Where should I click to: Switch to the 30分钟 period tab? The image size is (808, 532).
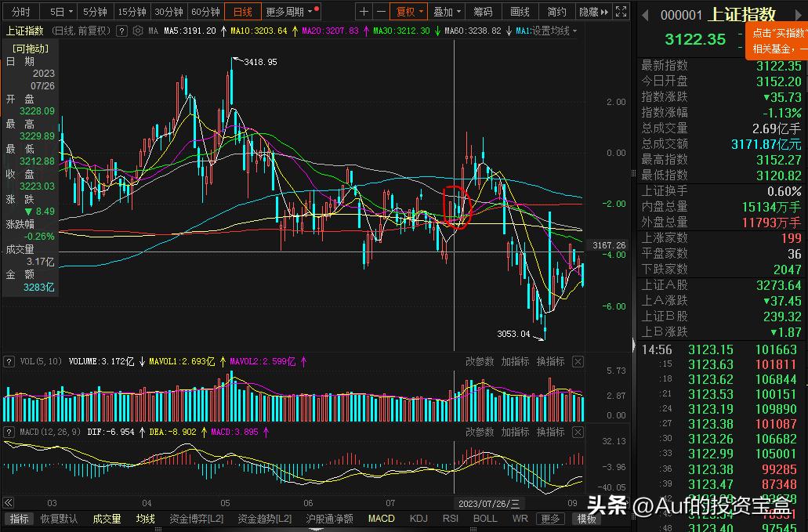(168, 11)
